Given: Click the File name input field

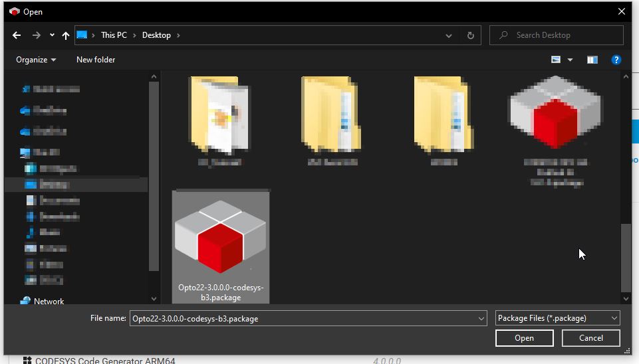Looking at the screenshot, I should click(x=303, y=318).
